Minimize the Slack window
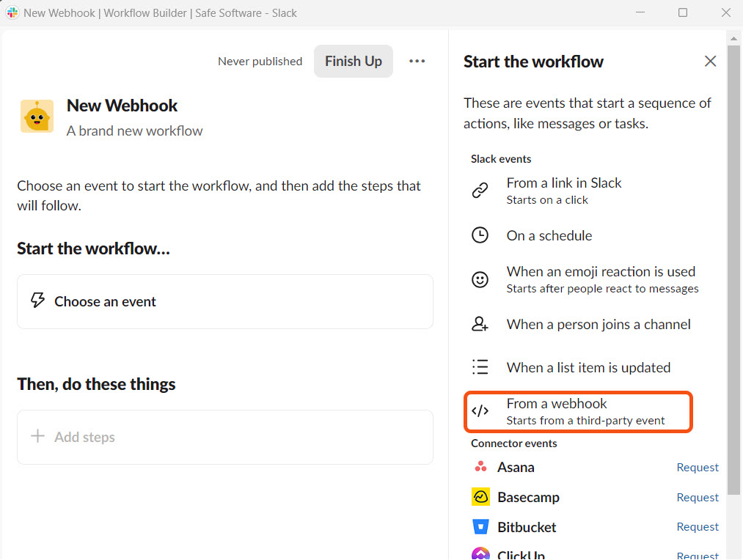The height and width of the screenshot is (560, 743). coord(640,12)
